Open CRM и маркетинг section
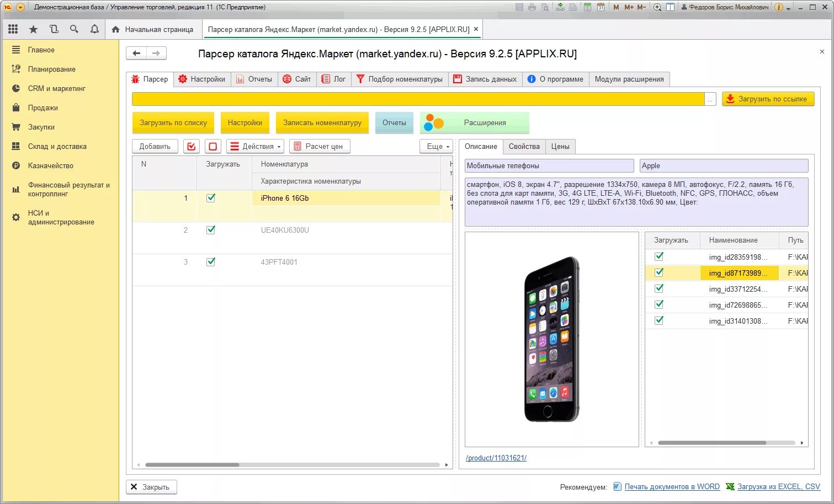The height and width of the screenshot is (504, 834). (x=57, y=88)
